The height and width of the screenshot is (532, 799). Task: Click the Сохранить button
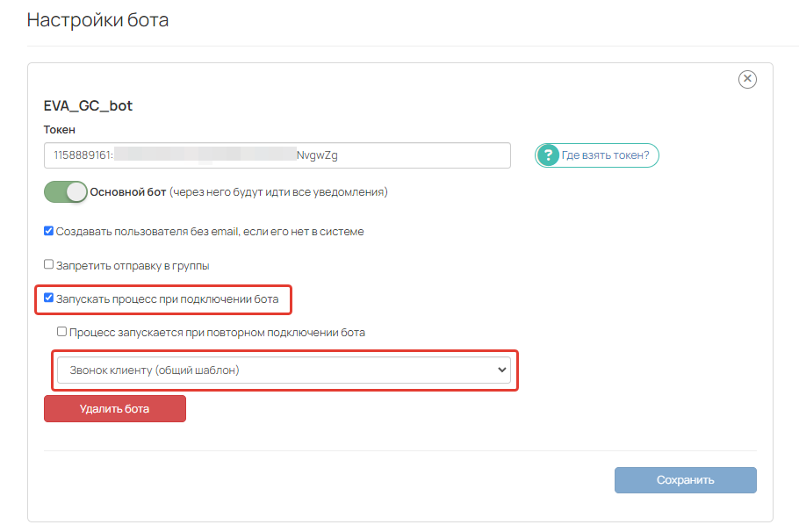686,480
